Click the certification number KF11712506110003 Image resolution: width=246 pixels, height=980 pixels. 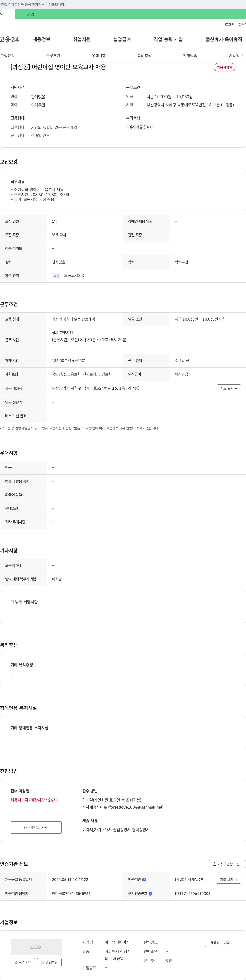pyautogui.click(x=192, y=894)
